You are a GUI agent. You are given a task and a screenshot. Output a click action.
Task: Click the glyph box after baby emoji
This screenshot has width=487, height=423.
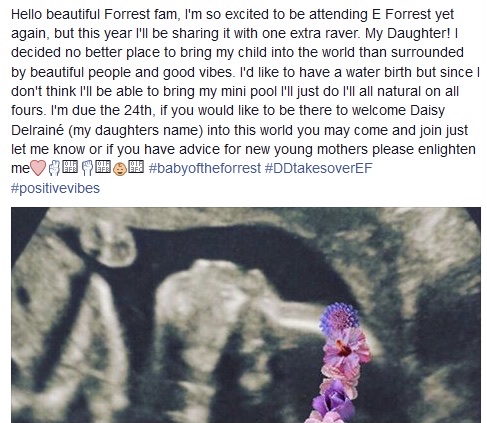coord(136,167)
